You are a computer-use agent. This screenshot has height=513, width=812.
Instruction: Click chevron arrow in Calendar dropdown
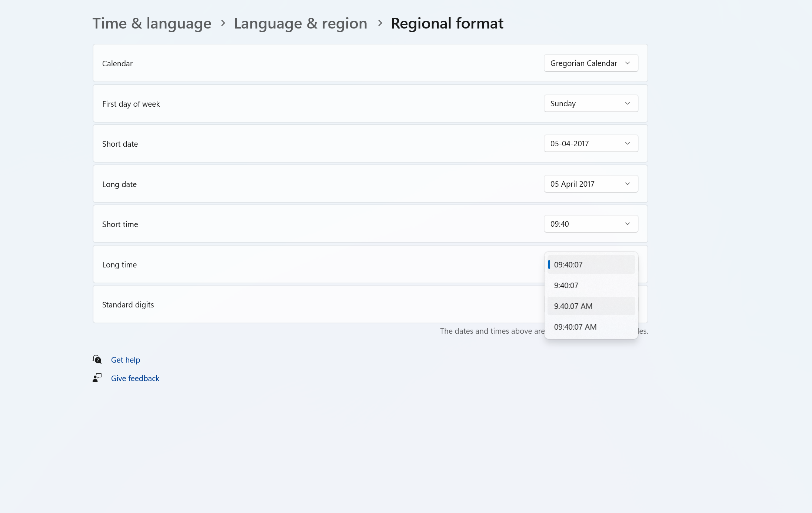coord(628,63)
